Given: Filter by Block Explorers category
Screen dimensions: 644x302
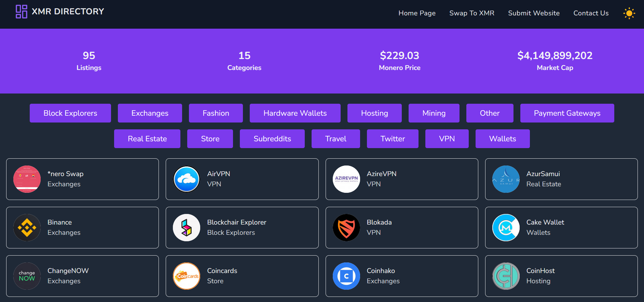Looking at the screenshot, I should click(70, 113).
